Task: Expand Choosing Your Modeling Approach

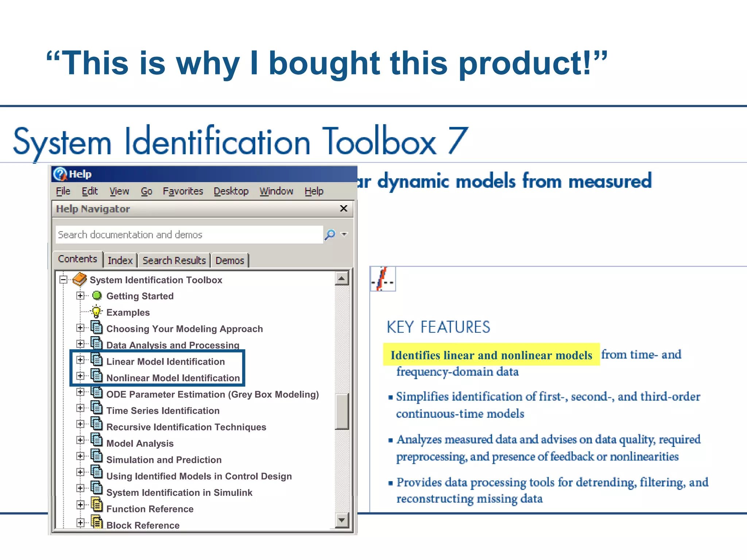Action: (80, 328)
